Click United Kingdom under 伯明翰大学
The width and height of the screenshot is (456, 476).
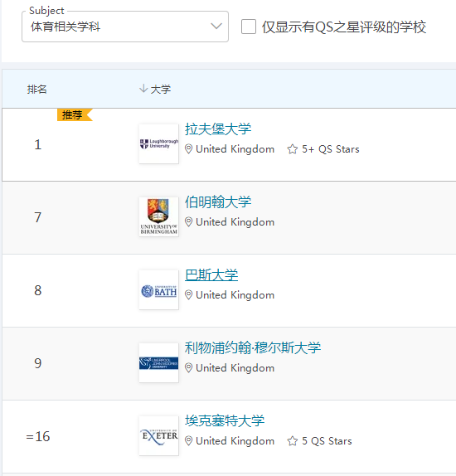[235, 222]
